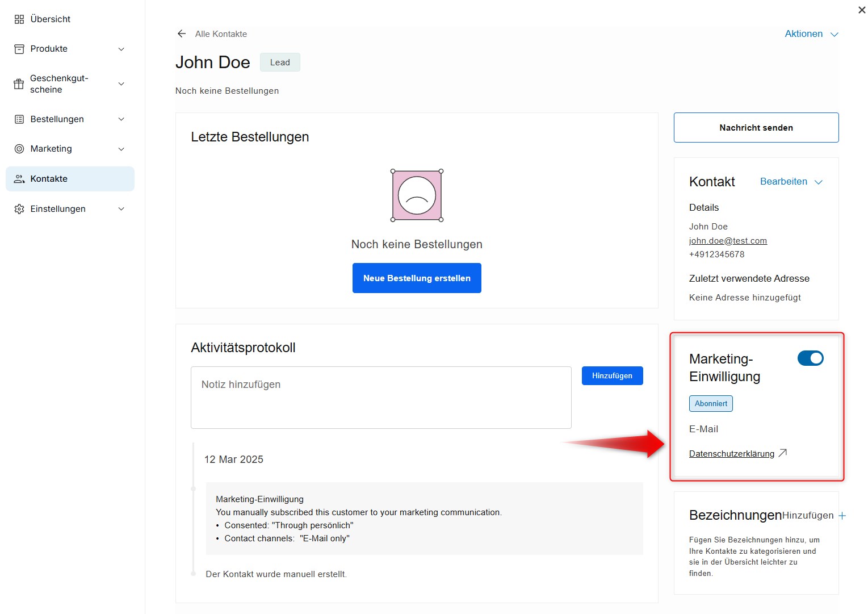Click the Neue Bestellung erstellen button
This screenshot has width=868, height=614.
(x=417, y=278)
